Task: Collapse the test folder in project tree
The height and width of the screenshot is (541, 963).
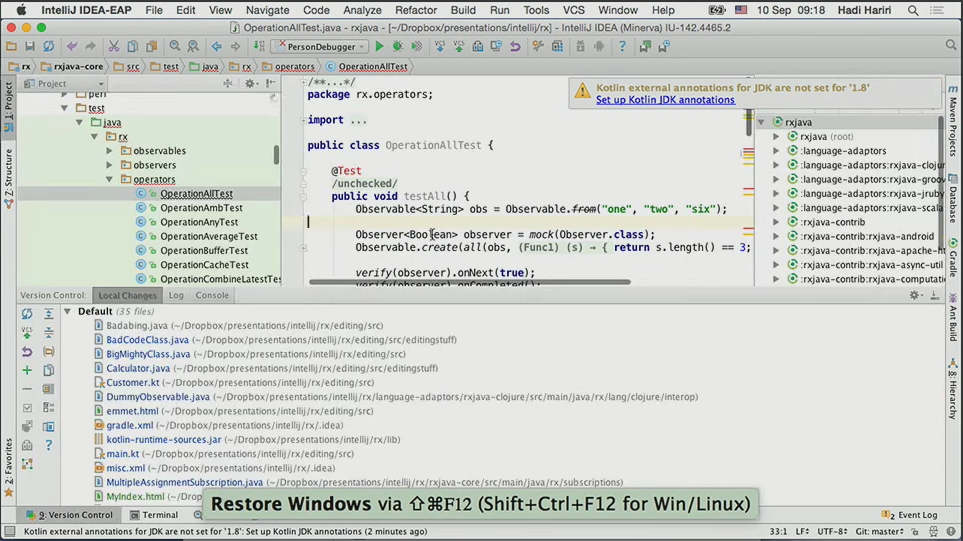Action: [64, 108]
